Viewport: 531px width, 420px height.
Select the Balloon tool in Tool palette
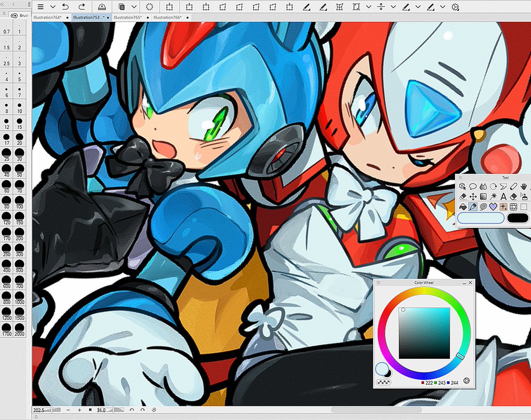tap(473, 186)
